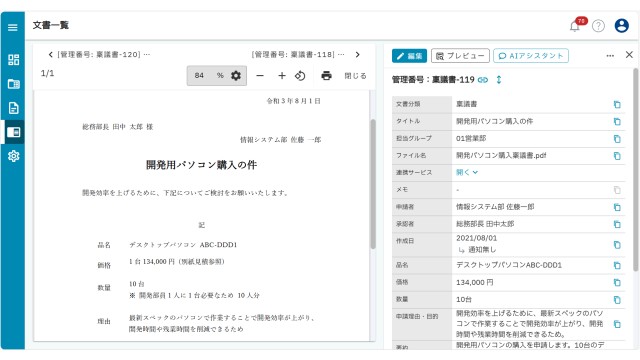Click the 開発パソコン購入稟議書.pdf file name

click(501, 156)
